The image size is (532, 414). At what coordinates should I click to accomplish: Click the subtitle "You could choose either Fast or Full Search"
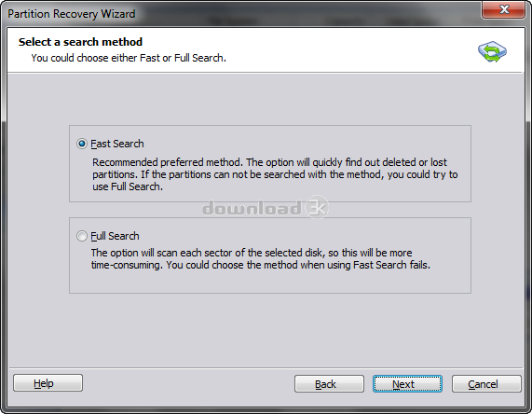(x=129, y=58)
